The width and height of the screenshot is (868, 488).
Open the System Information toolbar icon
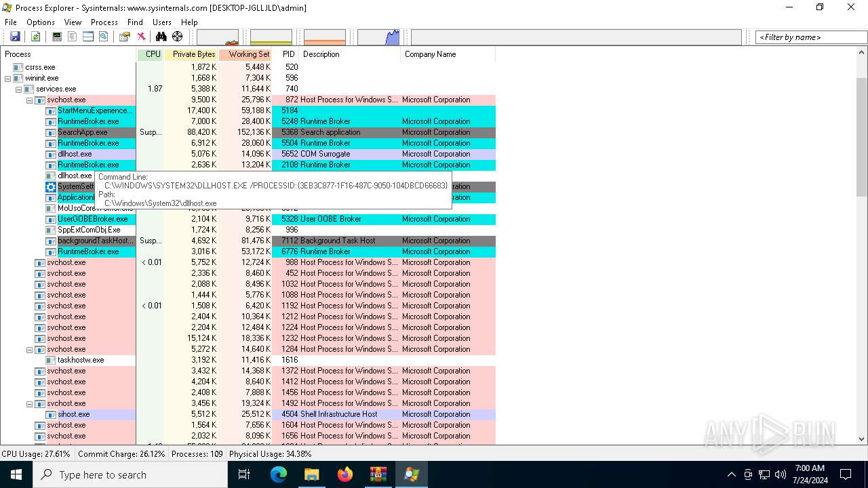[x=57, y=37]
